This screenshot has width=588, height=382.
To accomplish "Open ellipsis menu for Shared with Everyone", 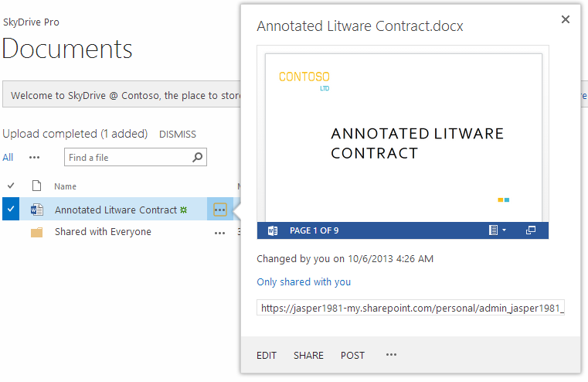I will coord(219,233).
